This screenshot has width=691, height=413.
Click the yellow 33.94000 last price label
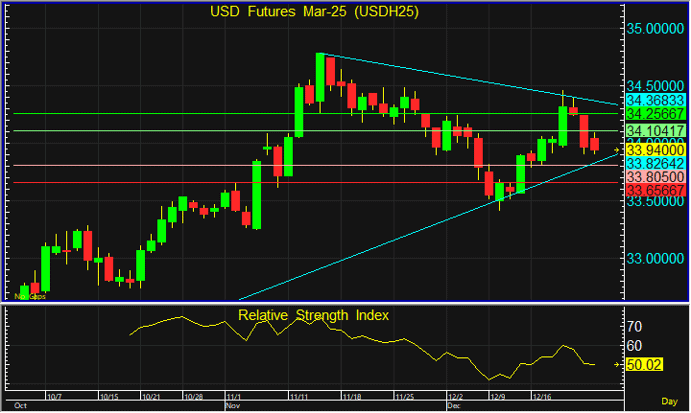(655, 149)
